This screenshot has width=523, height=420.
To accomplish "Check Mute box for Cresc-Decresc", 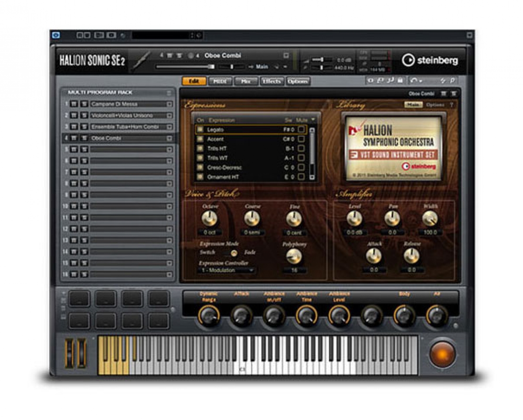I will (301, 167).
